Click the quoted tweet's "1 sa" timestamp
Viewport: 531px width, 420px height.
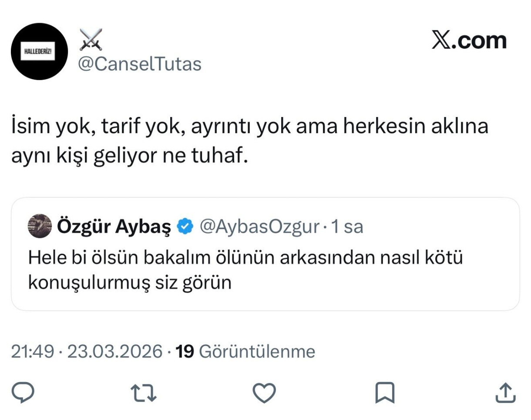tap(347, 227)
